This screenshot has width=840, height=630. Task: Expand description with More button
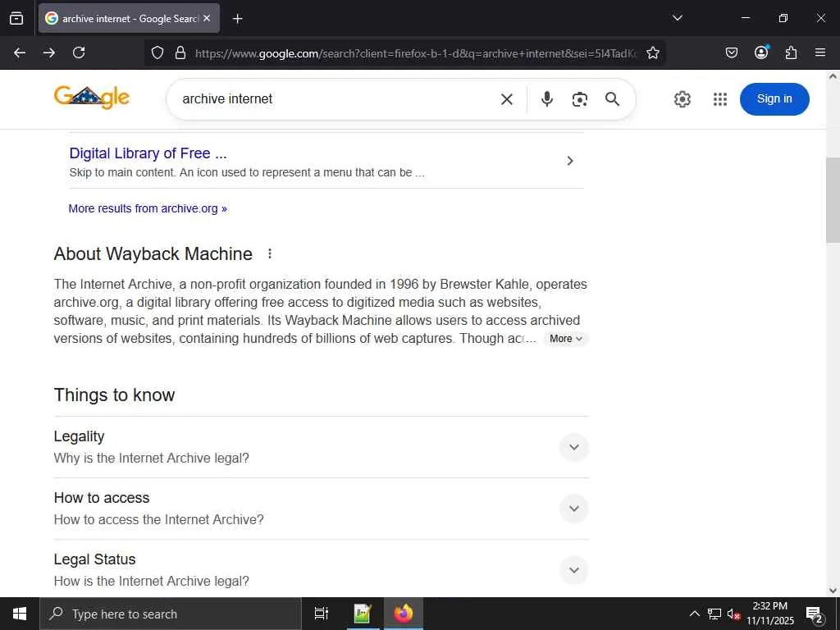coord(566,339)
